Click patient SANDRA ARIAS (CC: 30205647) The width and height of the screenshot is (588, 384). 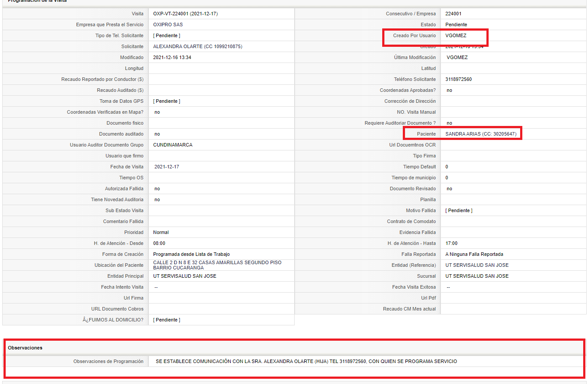(x=481, y=134)
